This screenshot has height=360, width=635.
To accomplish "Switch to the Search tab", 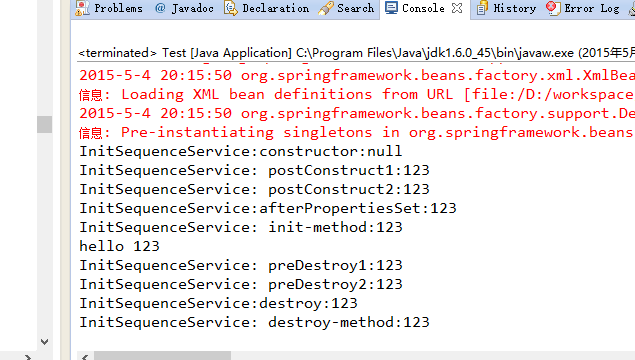I will (x=347, y=8).
